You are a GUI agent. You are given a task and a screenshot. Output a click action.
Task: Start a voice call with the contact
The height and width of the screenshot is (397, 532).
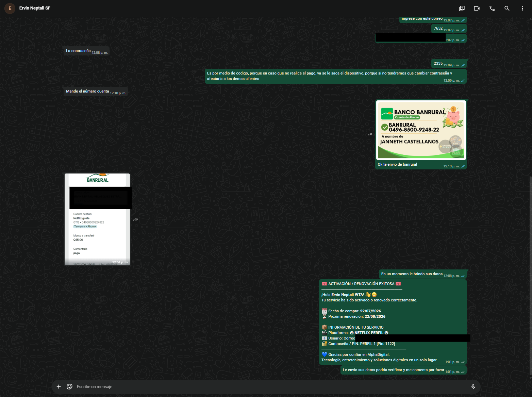pos(492,8)
